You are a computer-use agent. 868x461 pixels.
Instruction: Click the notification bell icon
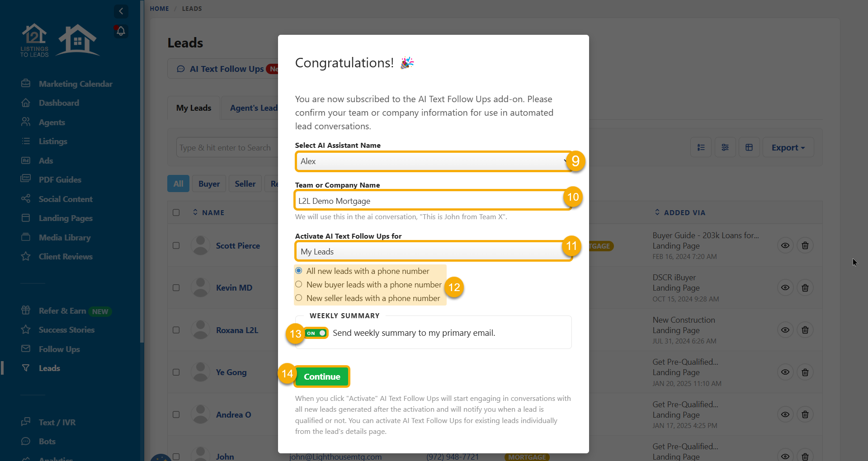click(121, 31)
